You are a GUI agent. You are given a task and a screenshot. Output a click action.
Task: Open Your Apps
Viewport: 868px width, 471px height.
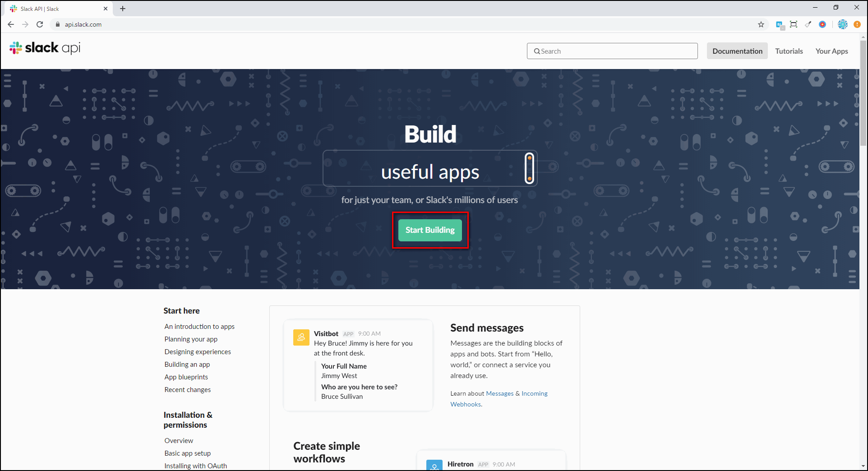point(831,51)
